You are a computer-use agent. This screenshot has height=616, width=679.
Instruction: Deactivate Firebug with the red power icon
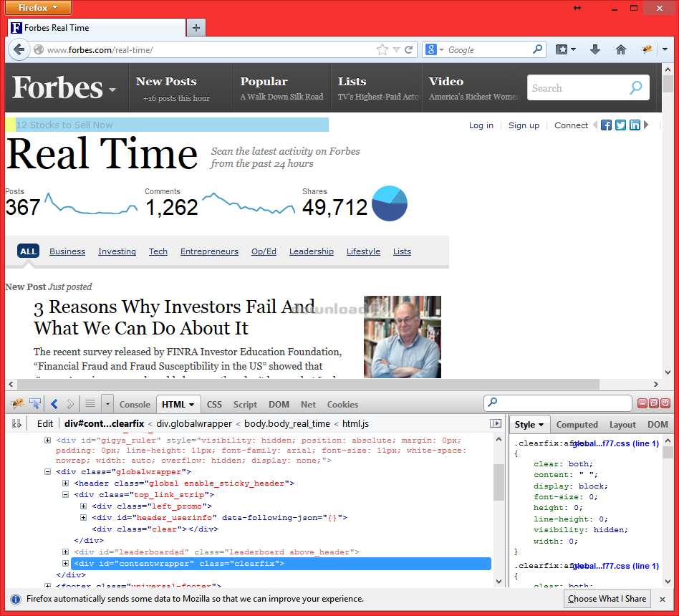pyautogui.click(x=665, y=404)
